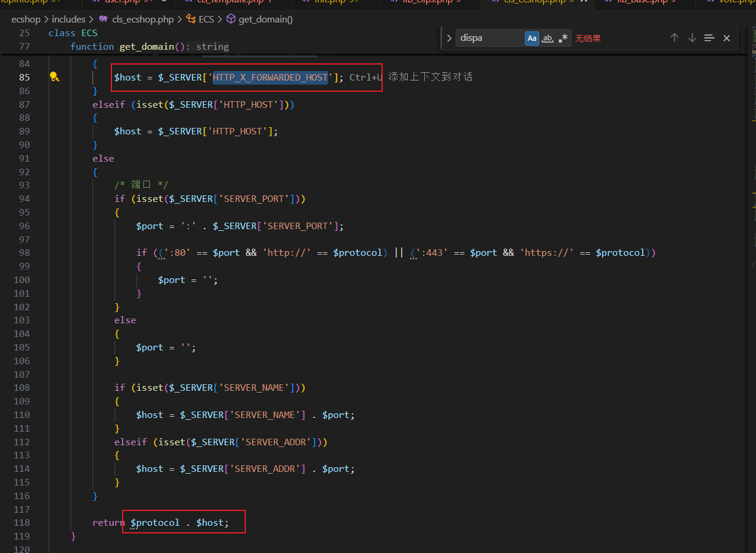756x553 pixels.
Task: Close the find widget
Action: click(x=727, y=38)
